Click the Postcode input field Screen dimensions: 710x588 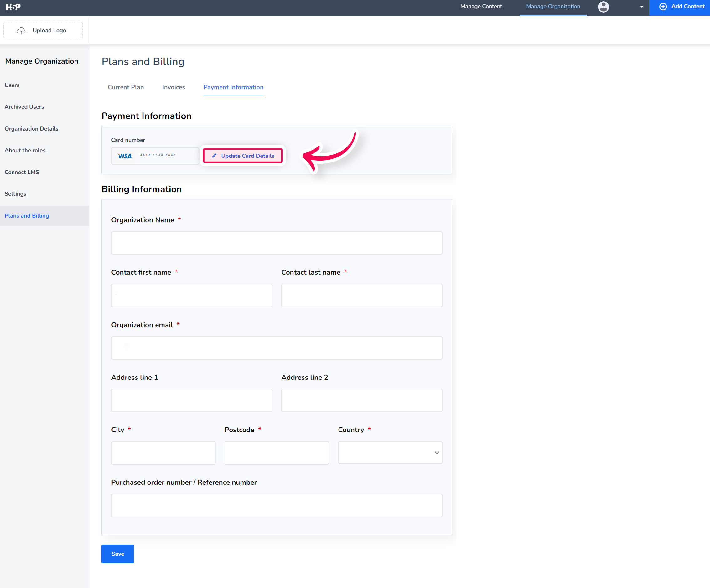277,453
